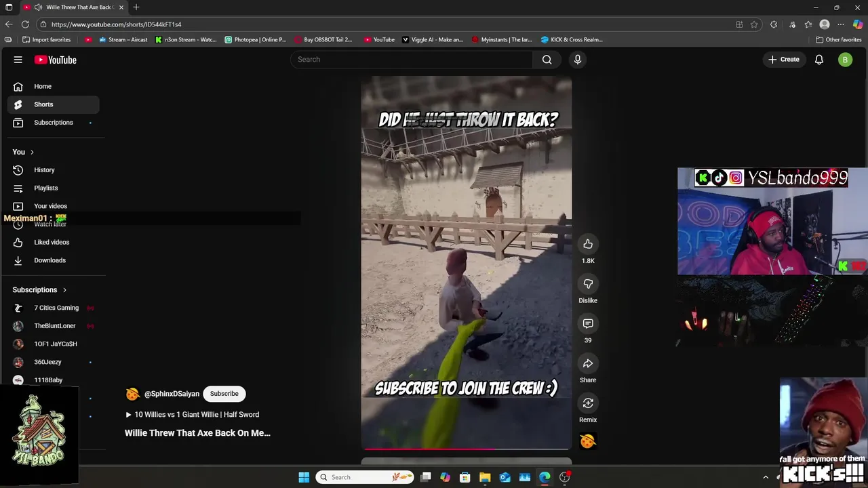Remix this Short

coord(588,403)
